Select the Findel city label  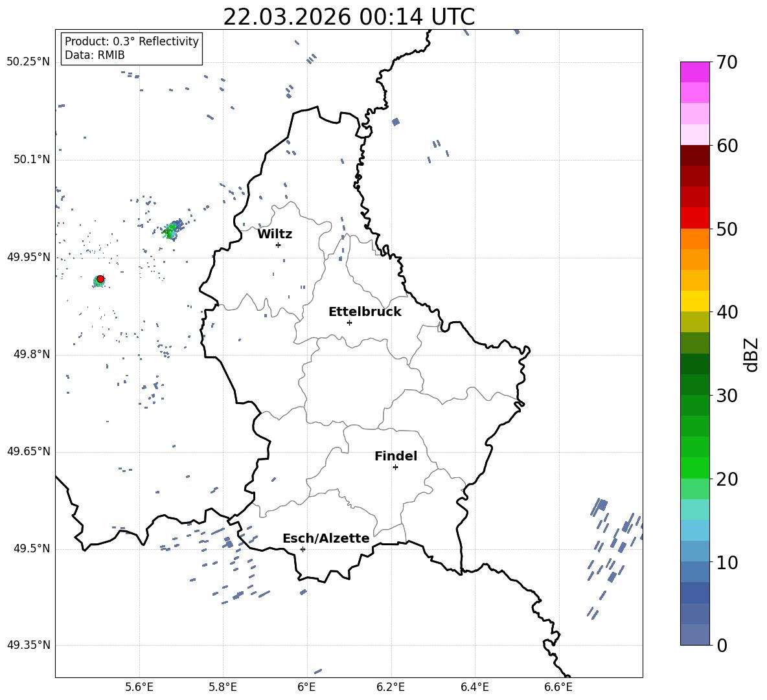396,456
